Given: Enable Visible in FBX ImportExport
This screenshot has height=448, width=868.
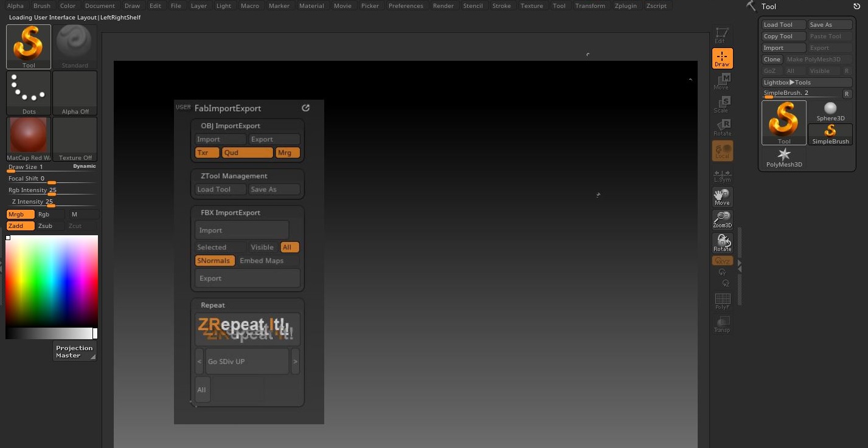Looking at the screenshot, I should point(263,247).
